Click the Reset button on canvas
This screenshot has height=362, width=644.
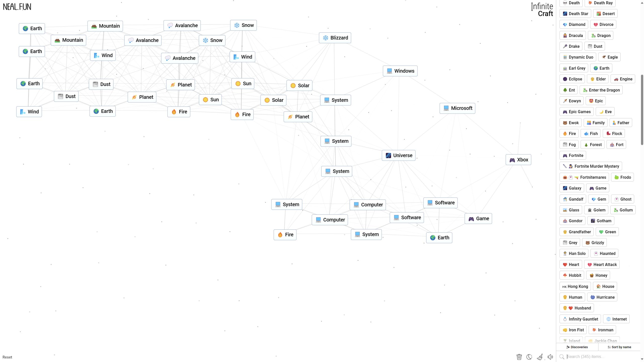7,357
